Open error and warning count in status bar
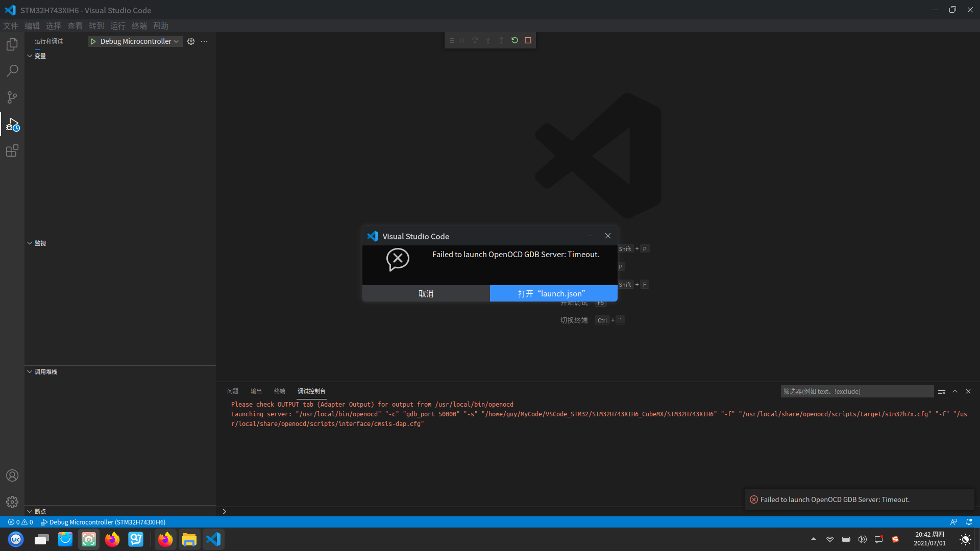Screen dimensions: 980x551 [x=20, y=522]
